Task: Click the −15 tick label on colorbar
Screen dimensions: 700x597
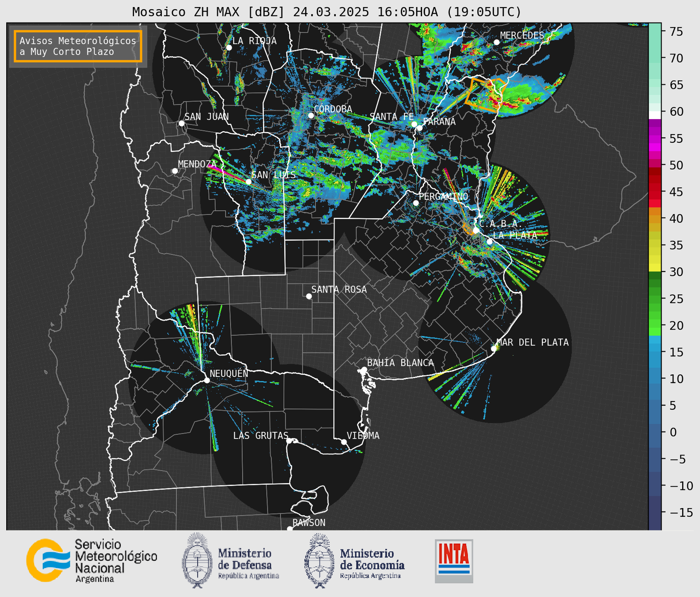Action: (x=681, y=512)
